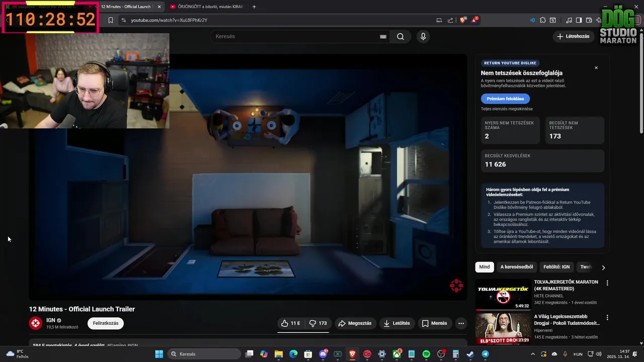Like the video with the thumbs-up button
The height and width of the screenshot is (362, 644).
click(x=291, y=323)
